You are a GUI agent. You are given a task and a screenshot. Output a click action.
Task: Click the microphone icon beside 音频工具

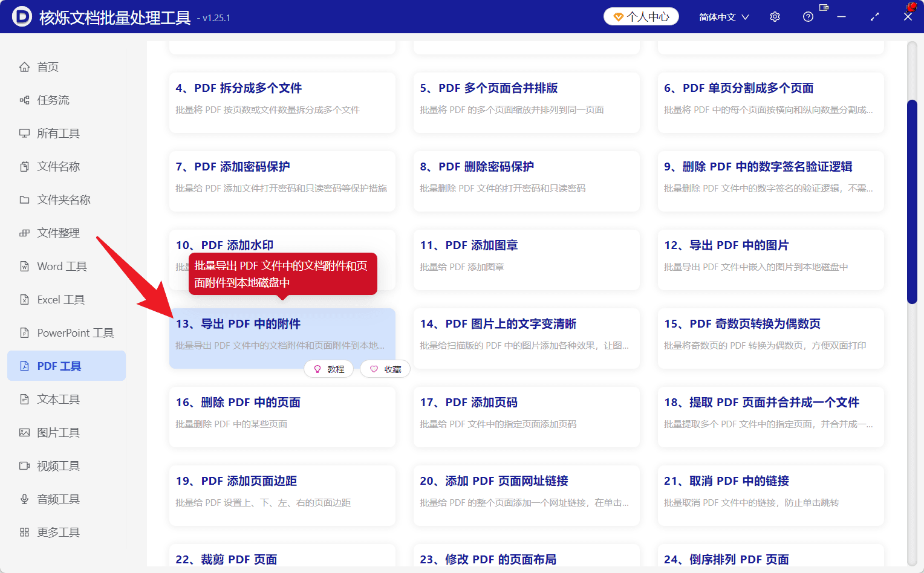click(x=24, y=499)
